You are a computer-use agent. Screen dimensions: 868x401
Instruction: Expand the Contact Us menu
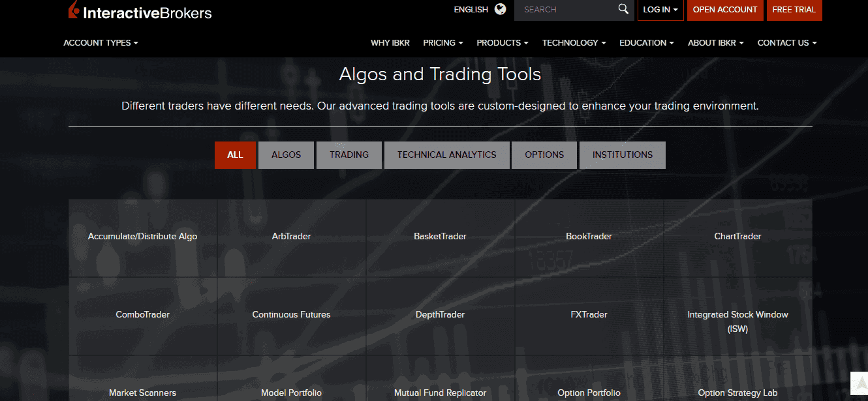[787, 43]
